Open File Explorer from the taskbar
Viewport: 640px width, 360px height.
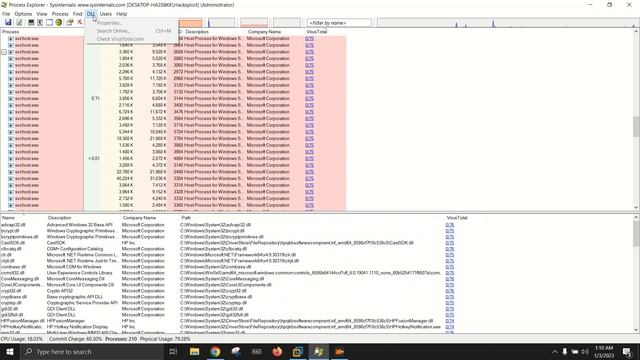(194, 351)
